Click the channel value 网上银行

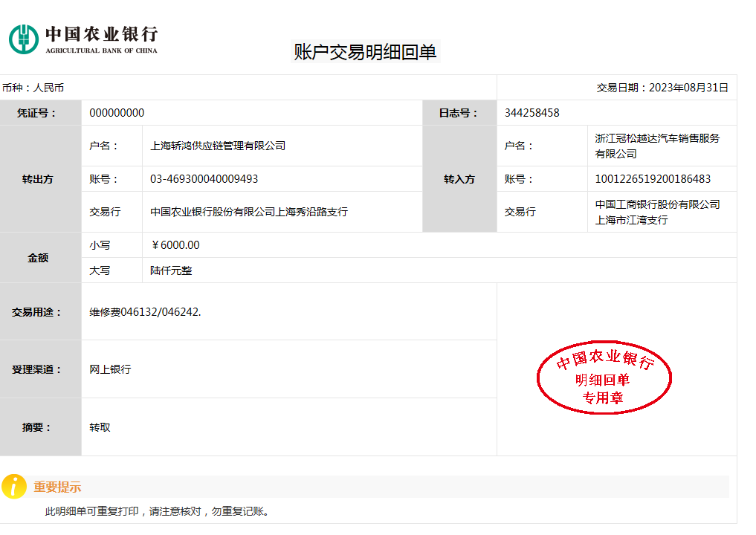[x=110, y=369]
